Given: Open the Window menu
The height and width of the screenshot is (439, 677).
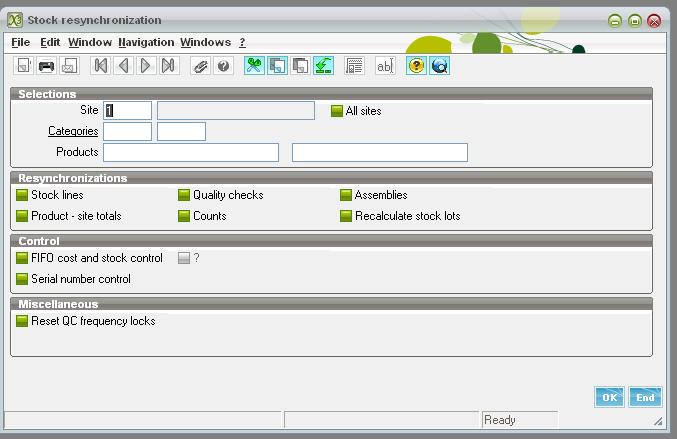Looking at the screenshot, I should point(90,42).
